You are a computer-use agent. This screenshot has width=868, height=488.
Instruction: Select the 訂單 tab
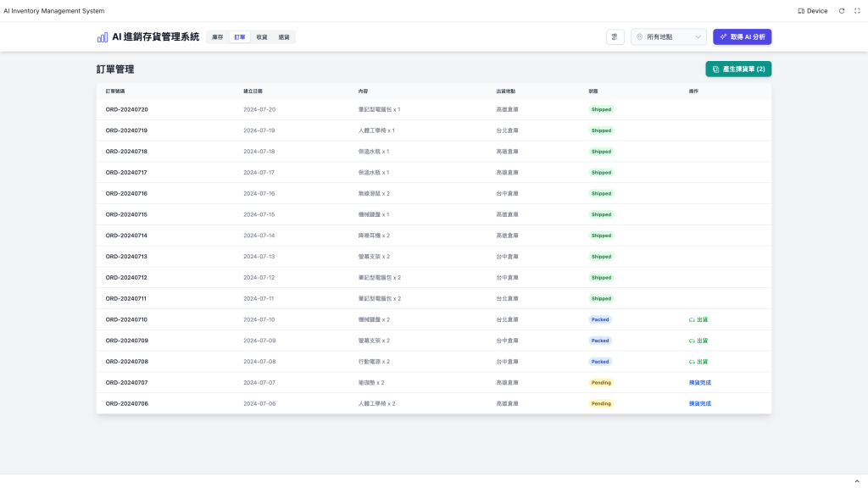click(240, 37)
